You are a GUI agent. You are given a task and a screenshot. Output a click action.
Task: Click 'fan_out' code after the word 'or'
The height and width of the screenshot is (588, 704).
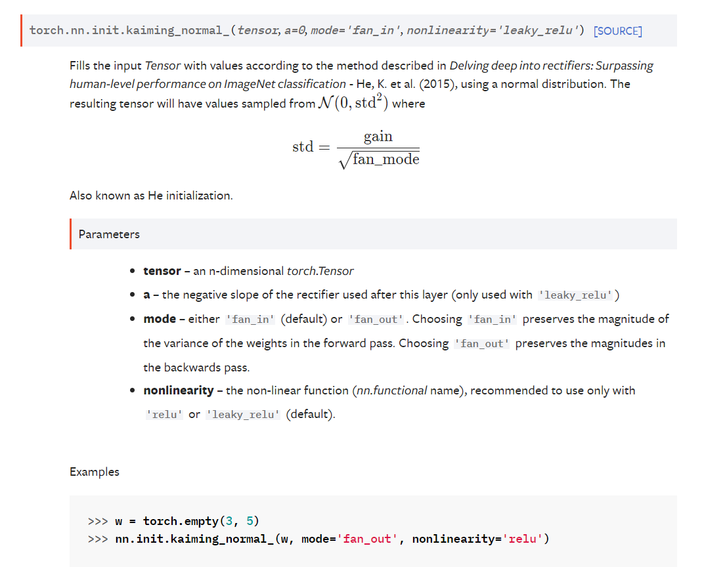click(376, 320)
